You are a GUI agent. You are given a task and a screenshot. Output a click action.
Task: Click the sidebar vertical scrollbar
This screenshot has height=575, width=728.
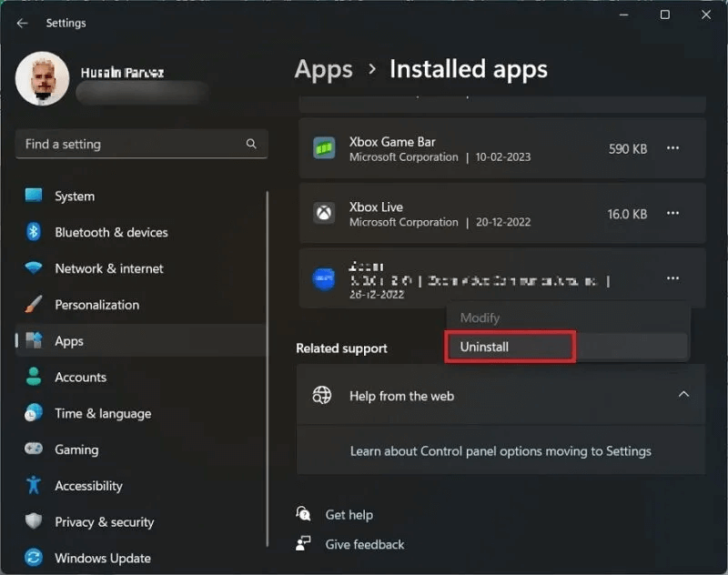268,369
